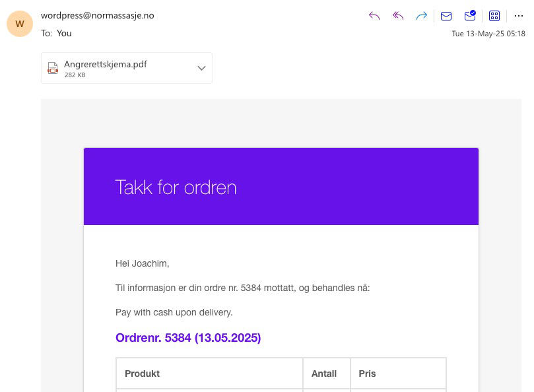Open the more actions ellipsis menu

click(x=519, y=16)
